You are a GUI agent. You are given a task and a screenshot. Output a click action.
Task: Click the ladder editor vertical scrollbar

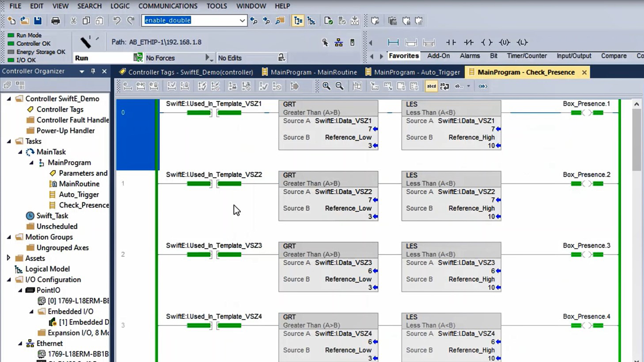coord(636,139)
